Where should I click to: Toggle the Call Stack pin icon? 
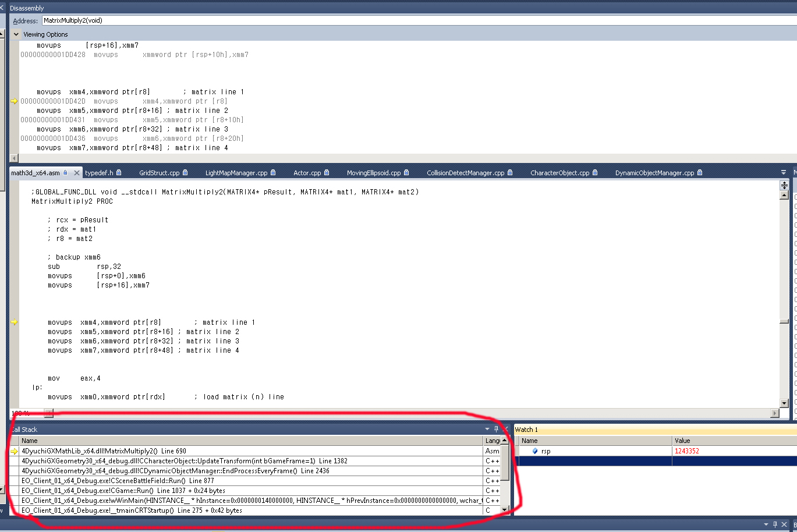497,429
